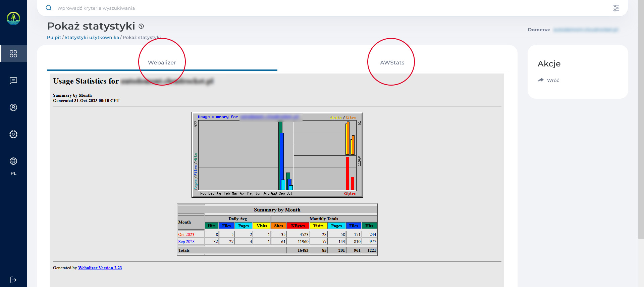Click the search magnifier icon

point(49,8)
